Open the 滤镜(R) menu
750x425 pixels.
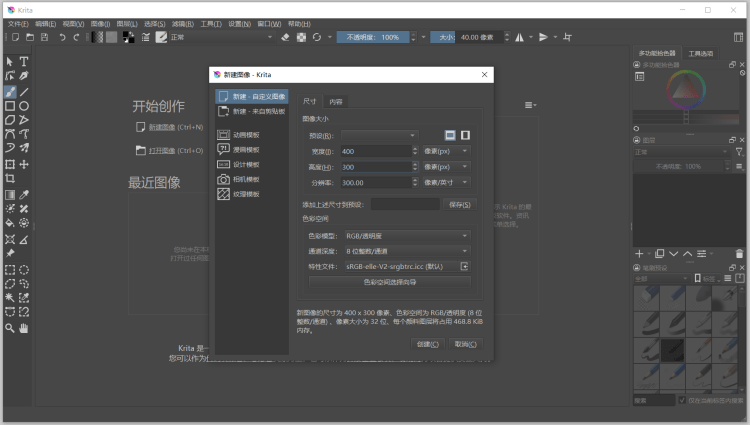(183, 24)
